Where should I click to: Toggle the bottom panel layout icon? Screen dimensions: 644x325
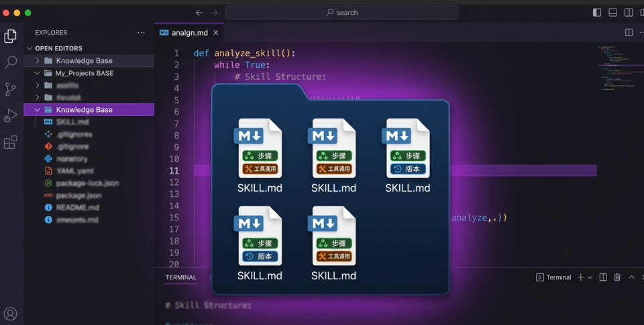(x=612, y=13)
